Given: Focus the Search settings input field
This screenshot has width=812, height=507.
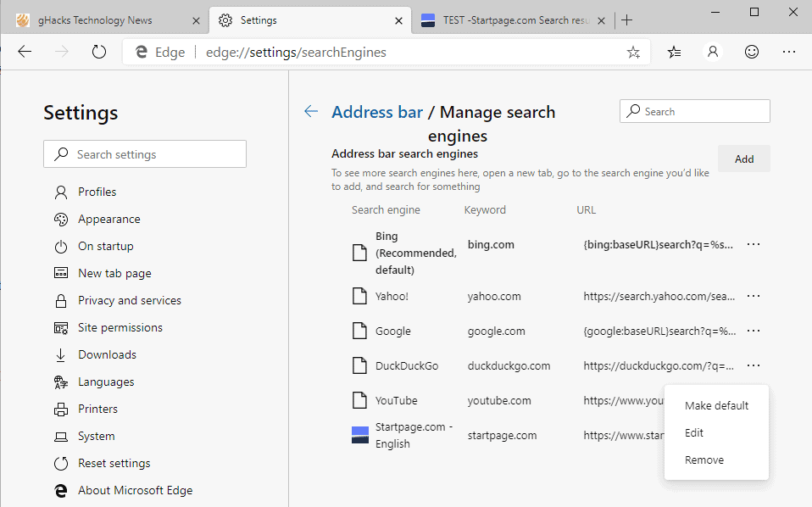Looking at the screenshot, I should [145, 153].
